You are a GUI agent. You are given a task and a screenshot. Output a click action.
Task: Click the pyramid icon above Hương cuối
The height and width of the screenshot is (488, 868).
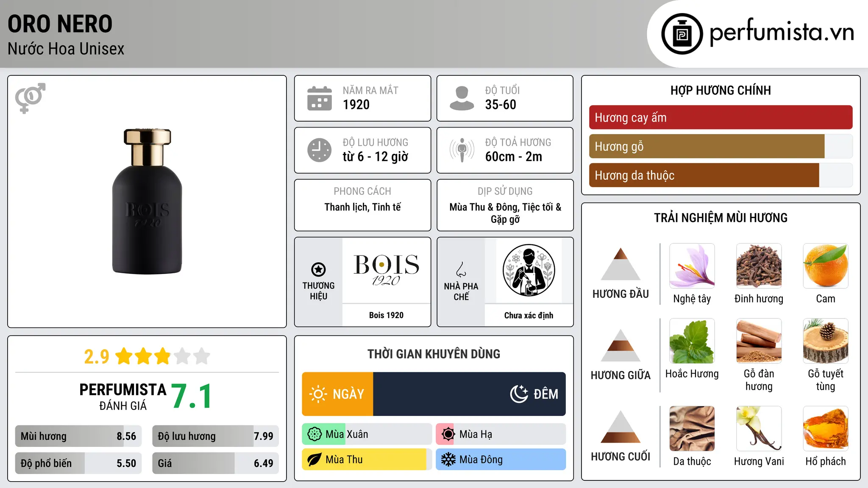tap(620, 427)
